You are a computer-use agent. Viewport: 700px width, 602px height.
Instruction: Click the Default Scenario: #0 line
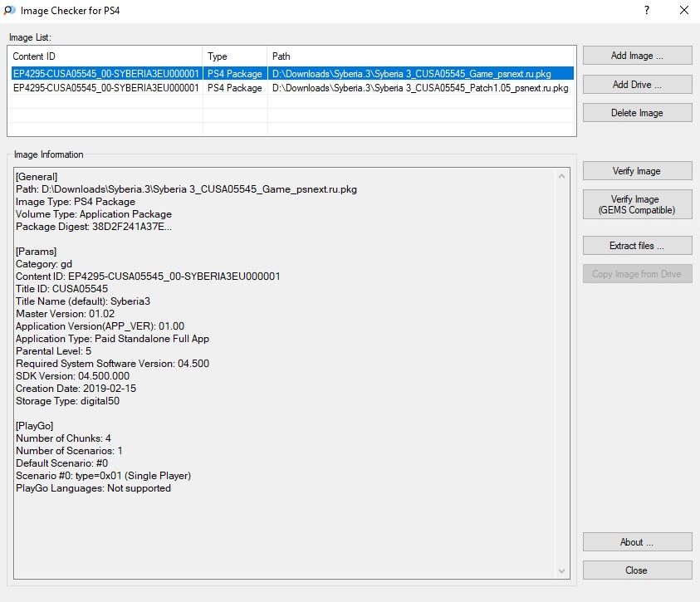coord(62,463)
